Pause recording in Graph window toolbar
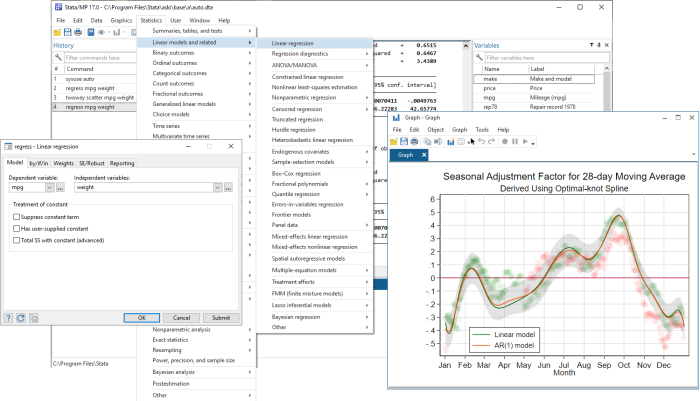This screenshot has width=700, height=401. point(515,142)
